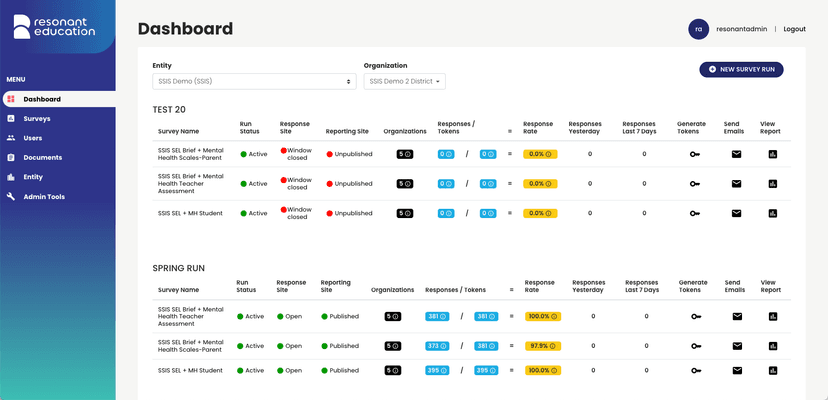
Task: Open the Users section
Action: 32,138
